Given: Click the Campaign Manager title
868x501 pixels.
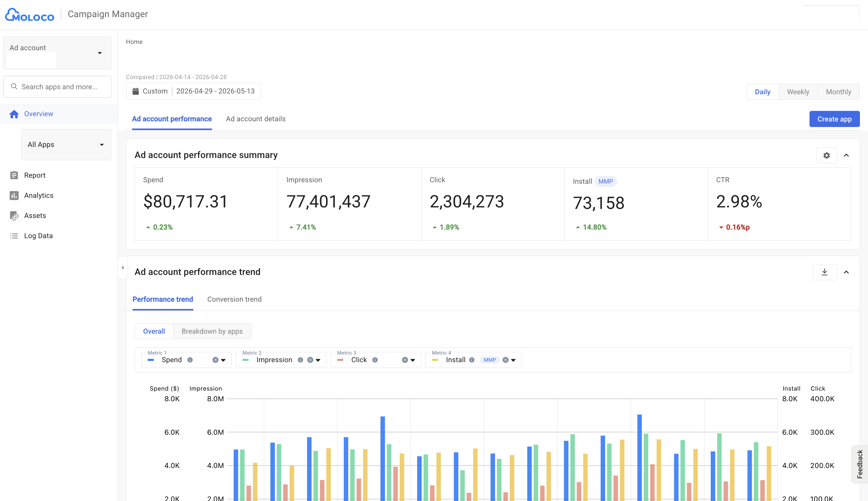Looking at the screenshot, I should tap(108, 14).
